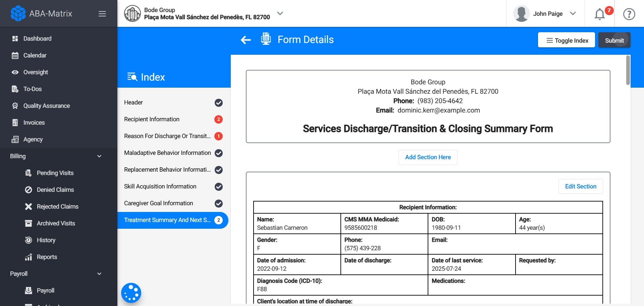Click Edit Section for Recipient Information
This screenshot has width=644, height=306.
pos(581,186)
